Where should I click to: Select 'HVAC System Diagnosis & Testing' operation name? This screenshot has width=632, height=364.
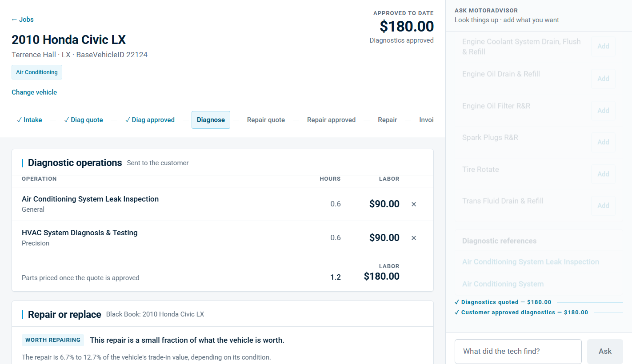coord(80,233)
